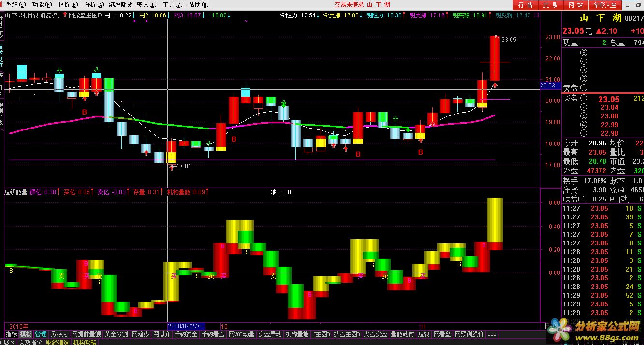Switch to 黄金分割 indicator tab
The image size is (644, 345).
(x=116, y=334)
